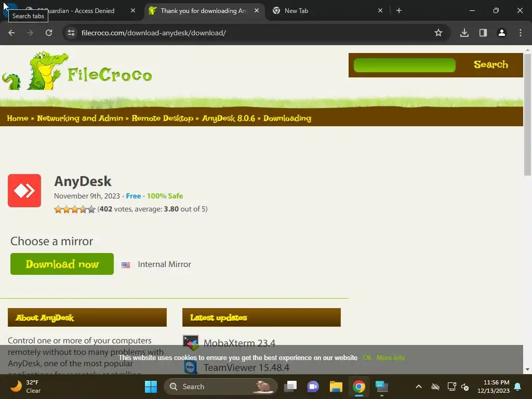The image size is (532, 399).
Task: Click the 100% Safe label
Action: [165, 196]
